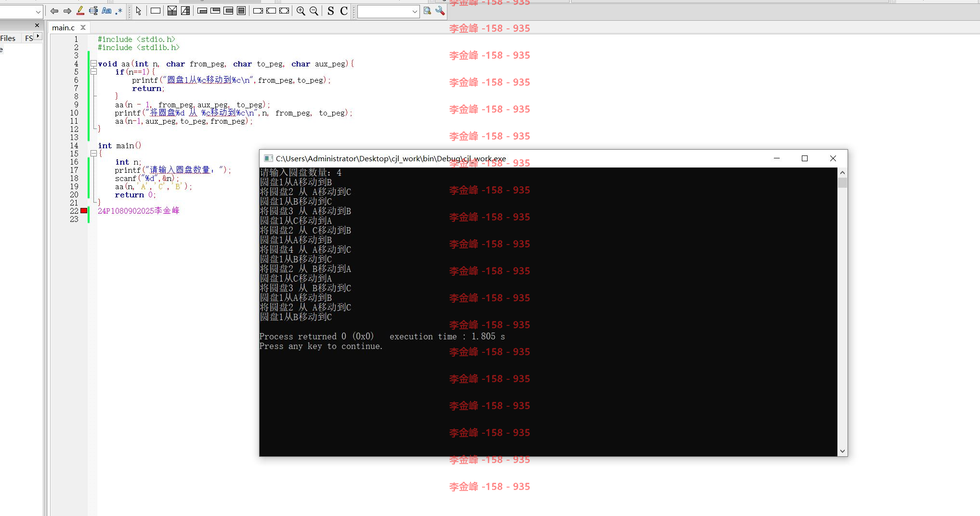Viewport: 980px width, 516px height.
Task: Click the jump forward arrow icon
Action: tap(67, 11)
